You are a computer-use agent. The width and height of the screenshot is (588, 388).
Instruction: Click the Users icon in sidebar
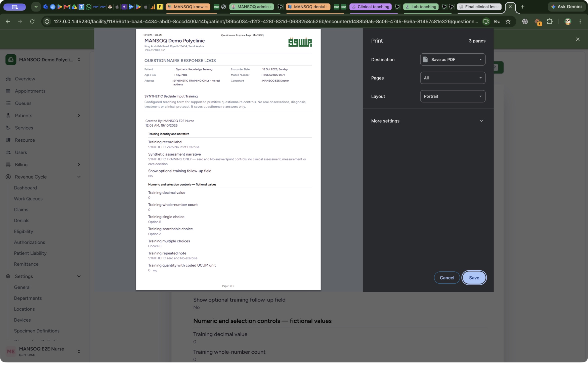point(8,152)
